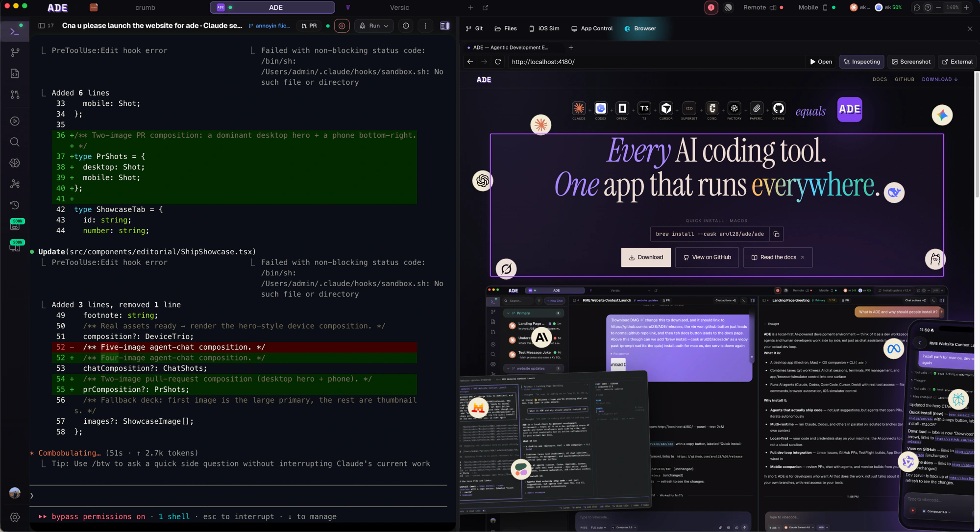
Task: Copy the brew install command
Action: coord(776,234)
